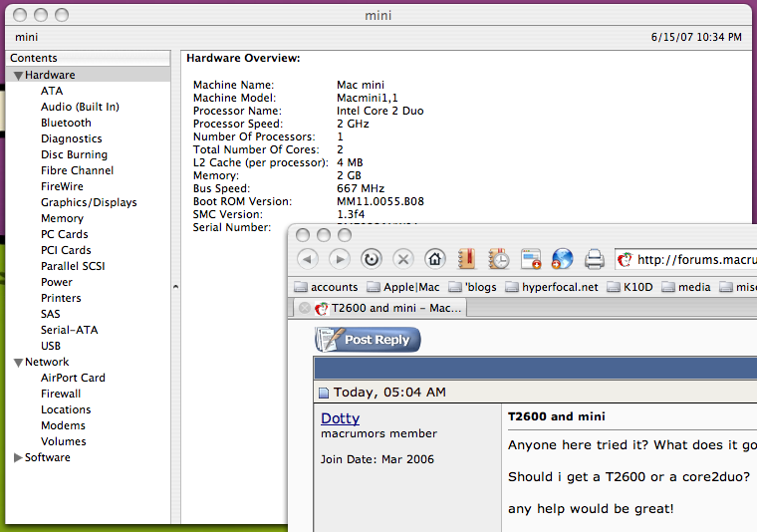Open the 'blogs bookmark folder
Screen dimensions: 757x532
tap(472, 287)
